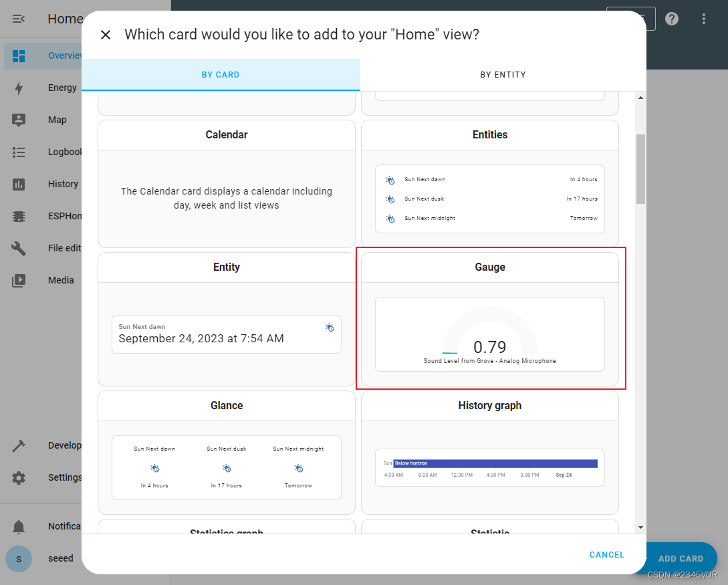Switch to the BY ENTITY tab
The height and width of the screenshot is (585, 728).
point(503,74)
